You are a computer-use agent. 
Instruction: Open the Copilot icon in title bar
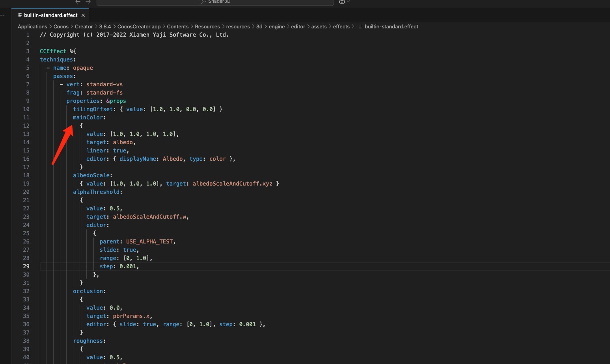pos(341,2)
